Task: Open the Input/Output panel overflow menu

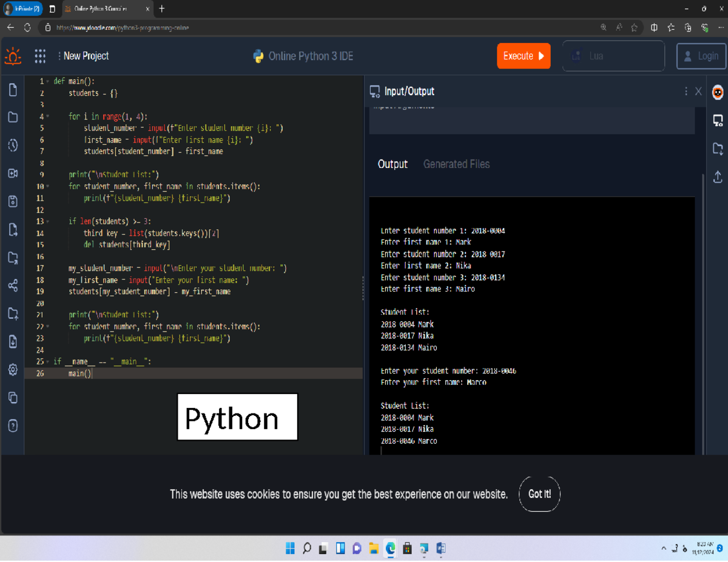Action: coord(685,91)
